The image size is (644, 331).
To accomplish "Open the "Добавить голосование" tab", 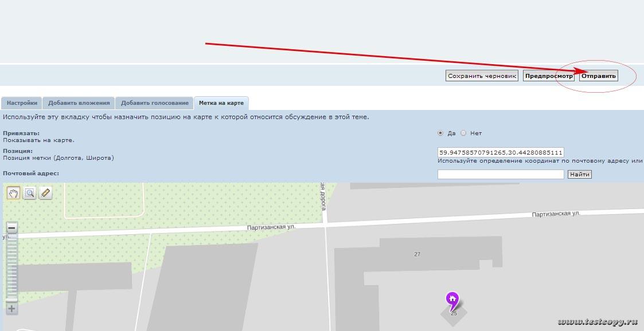I will click(x=154, y=103).
